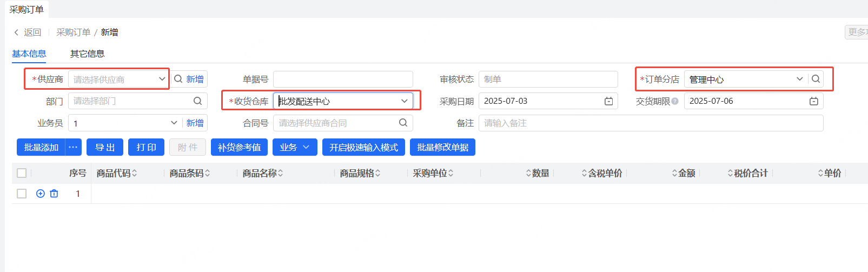Click the 导出 button
Image resolution: width=868 pixels, height=272 pixels.
tap(105, 147)
